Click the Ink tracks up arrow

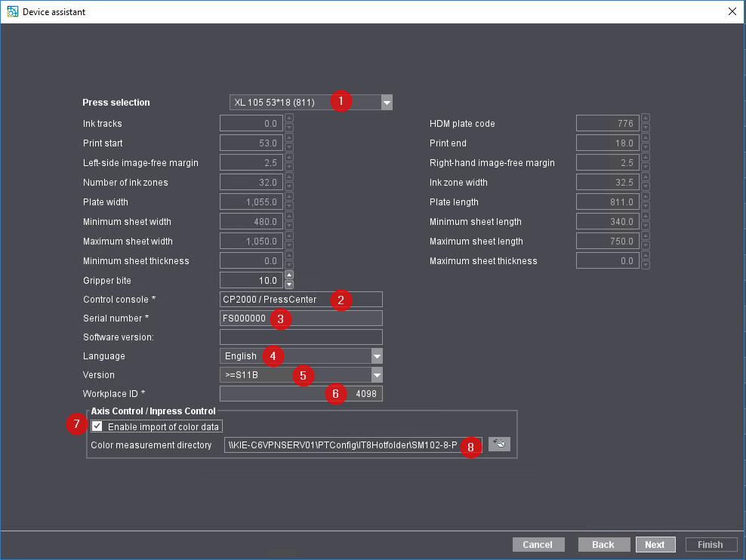point(289,119)
